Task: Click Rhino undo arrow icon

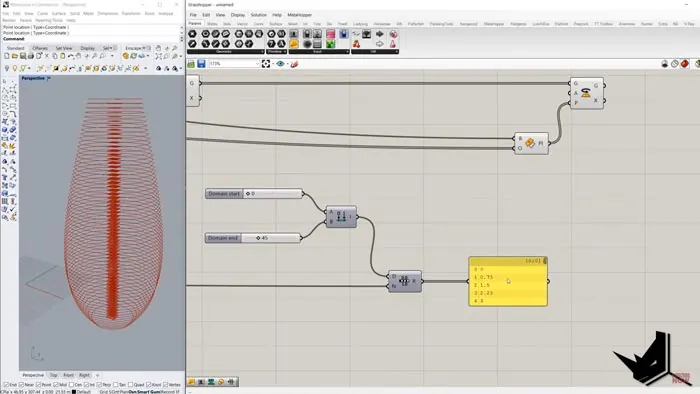Action: [71, 56]
